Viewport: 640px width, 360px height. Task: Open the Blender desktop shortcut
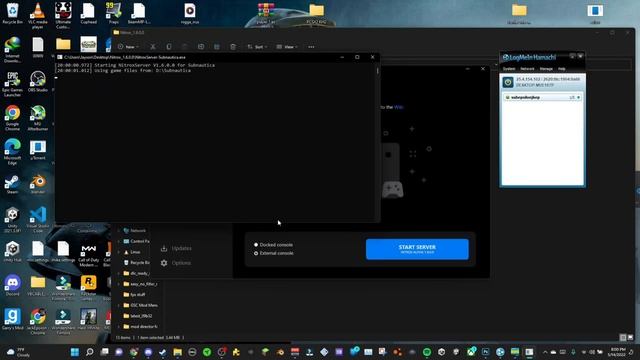[x=38, y=184]
